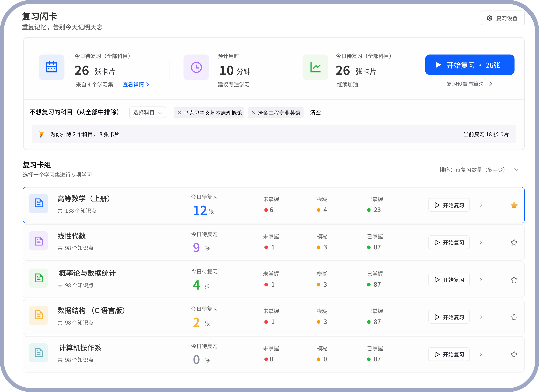
Task: Click the 计算机操作系 title
Action: tap(80, 348)
